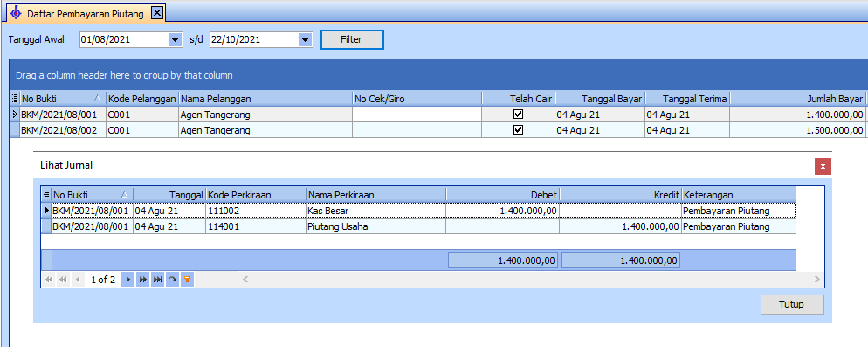Sort journal grid by No Bukti header
The image size is (868, 347).
pyautogui.click(x=92, y=195)
